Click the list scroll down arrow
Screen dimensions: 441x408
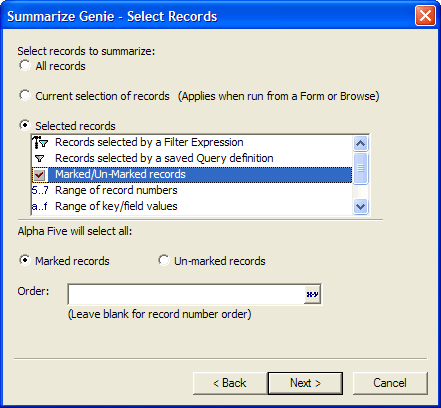[x=360, y=206]
